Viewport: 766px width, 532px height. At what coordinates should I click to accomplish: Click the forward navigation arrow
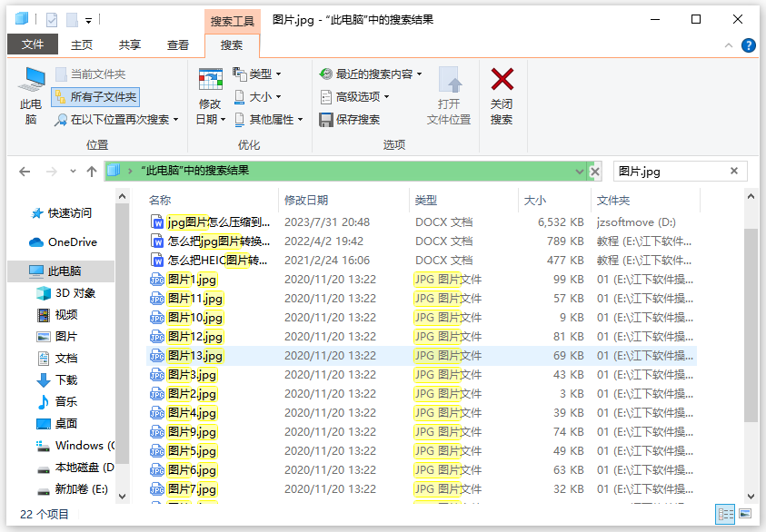51,172
